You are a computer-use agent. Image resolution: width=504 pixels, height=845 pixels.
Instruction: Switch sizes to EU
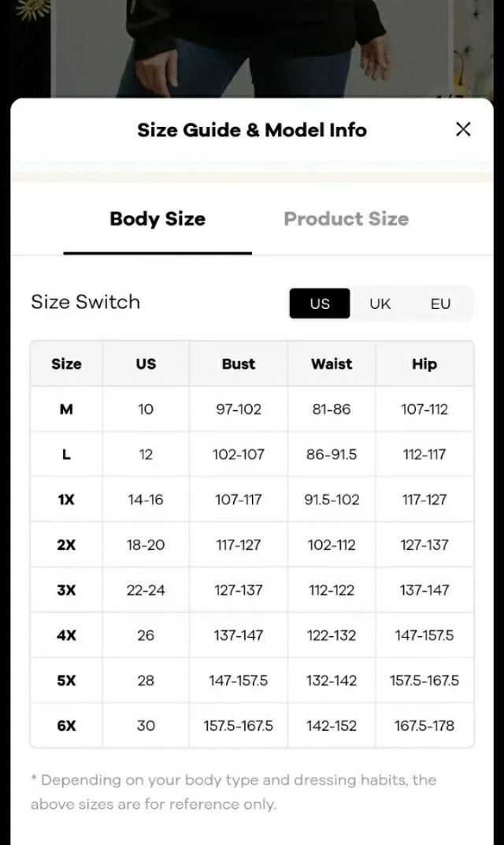[x=440, y=303]
